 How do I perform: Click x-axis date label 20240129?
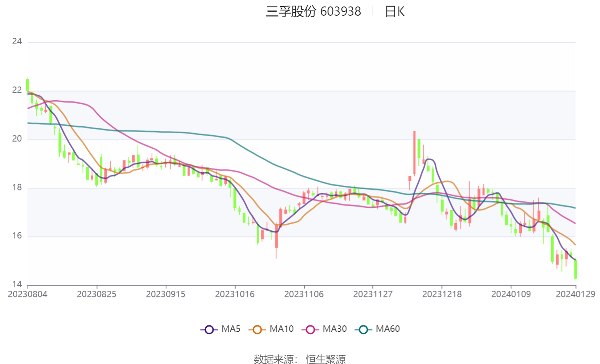click(x=575, y=294)
